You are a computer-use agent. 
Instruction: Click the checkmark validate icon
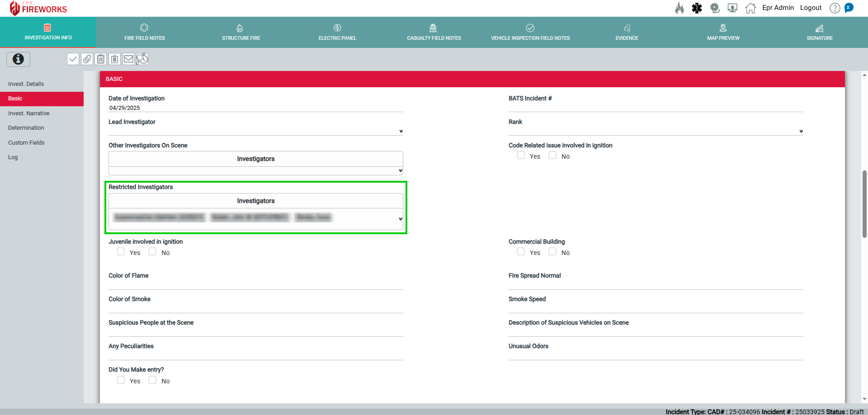(73, 59)
